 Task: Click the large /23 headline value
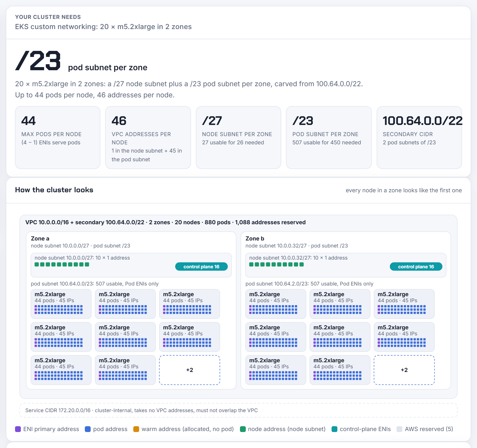38,61
